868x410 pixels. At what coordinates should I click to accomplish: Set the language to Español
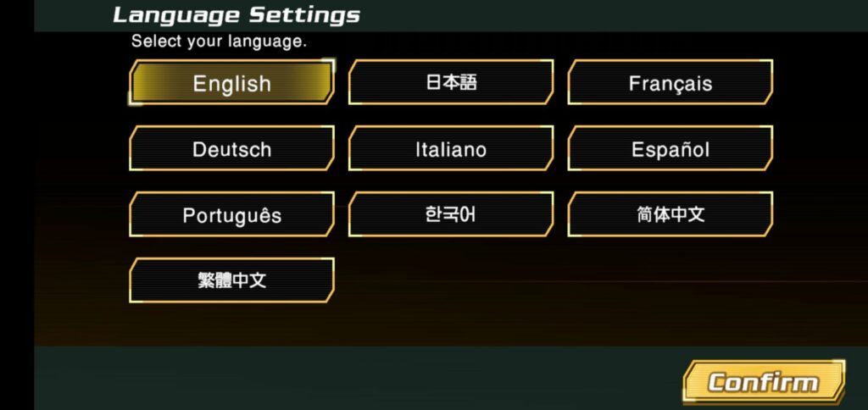[670, 149]
